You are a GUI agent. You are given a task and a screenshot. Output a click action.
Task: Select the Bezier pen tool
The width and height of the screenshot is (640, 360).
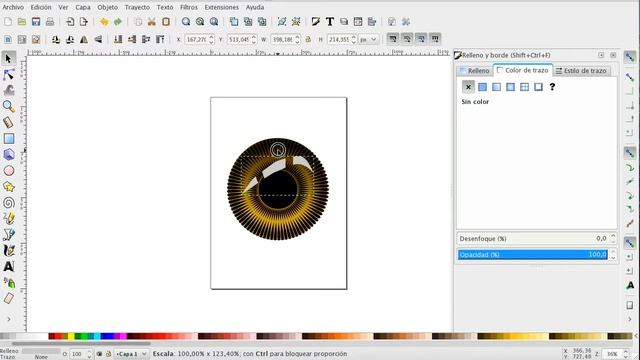pyautogui.click(x=9, y=234)
